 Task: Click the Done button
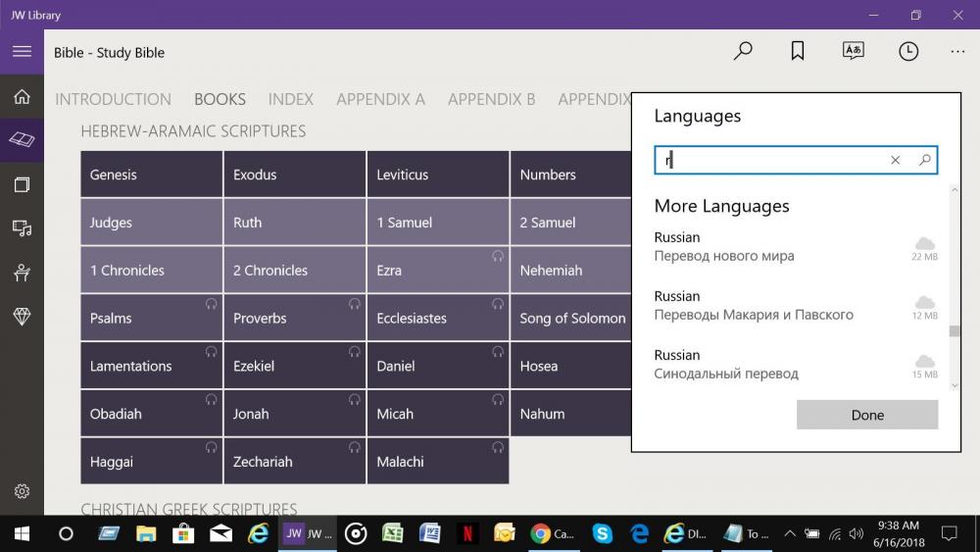[x=867, y=415]
